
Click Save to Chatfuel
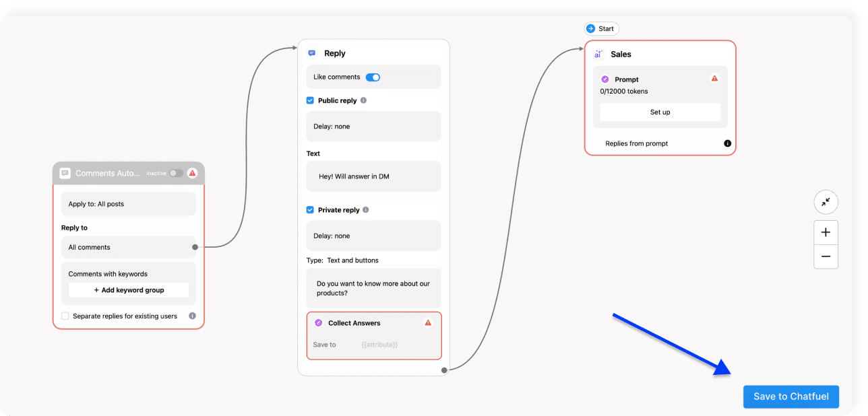click(790, 396)
